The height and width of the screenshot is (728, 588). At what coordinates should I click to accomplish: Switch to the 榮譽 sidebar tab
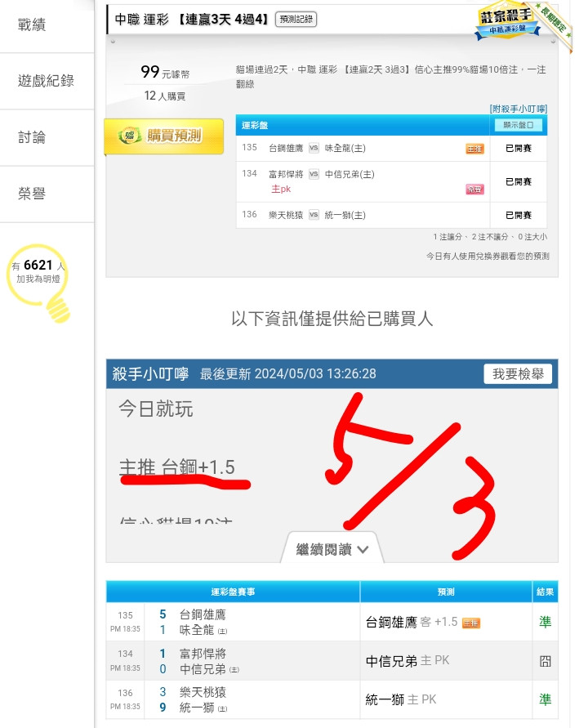(x=32, y=194)
